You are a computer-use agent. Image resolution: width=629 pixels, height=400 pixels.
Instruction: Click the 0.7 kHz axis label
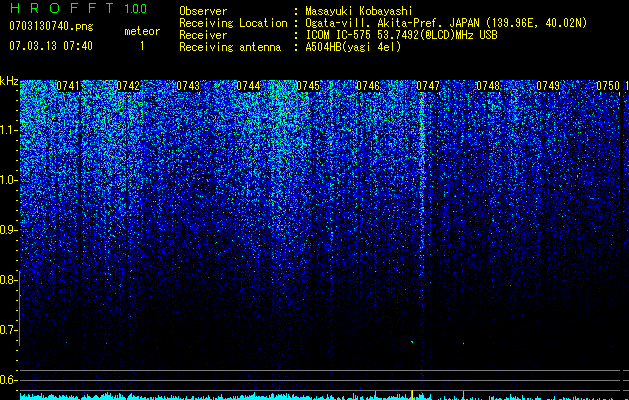(x=8, y=330)
